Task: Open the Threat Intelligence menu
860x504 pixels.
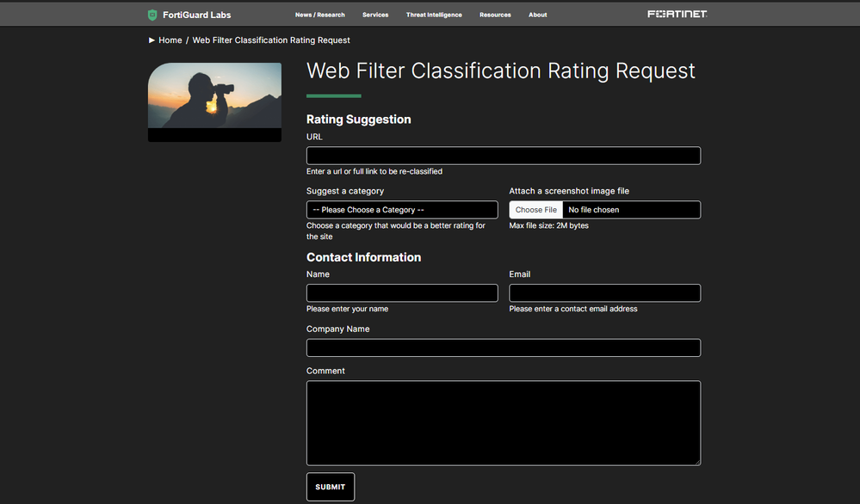Action: click(434, 15)
